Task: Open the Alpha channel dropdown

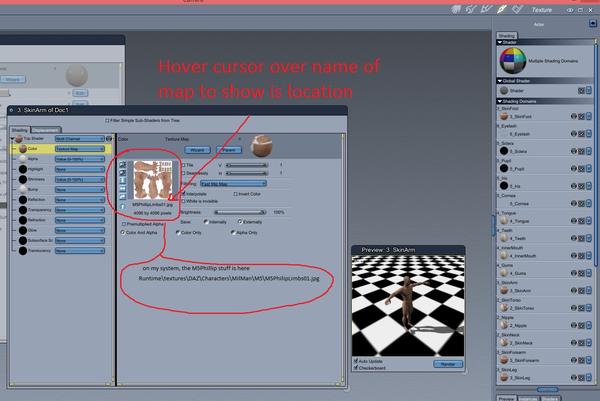Action: click(x=80, y=159)
